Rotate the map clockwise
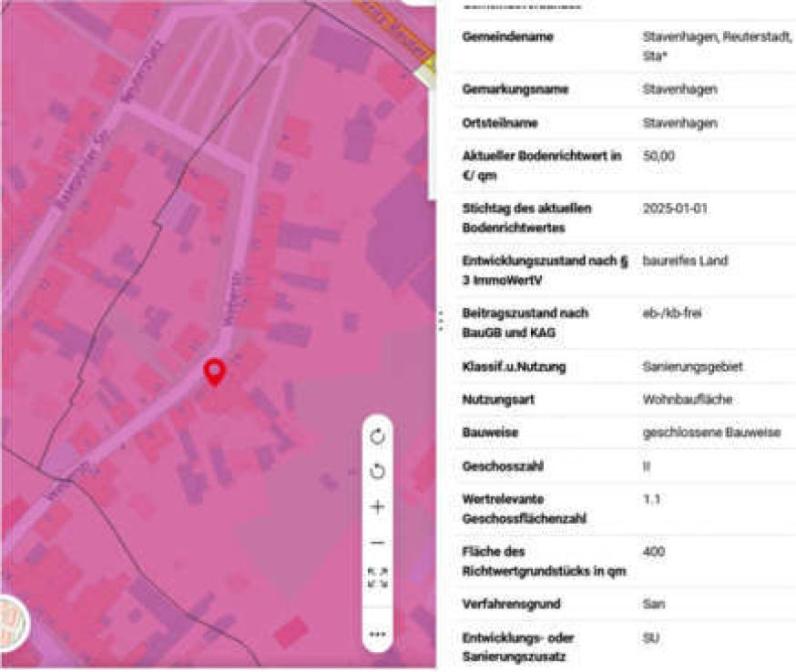796x672 pixels. 375,435
